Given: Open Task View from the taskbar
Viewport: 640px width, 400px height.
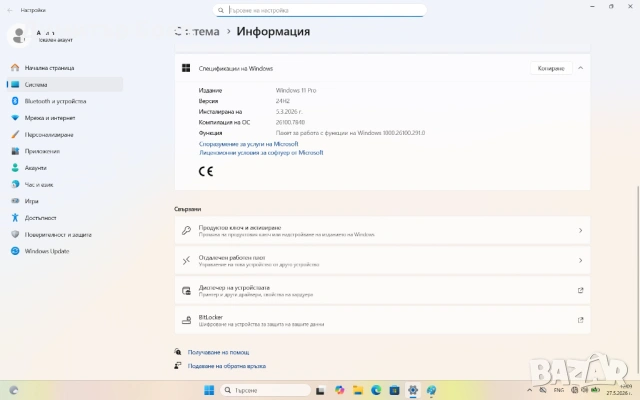Looking at the screenshot, I should 320,390.
